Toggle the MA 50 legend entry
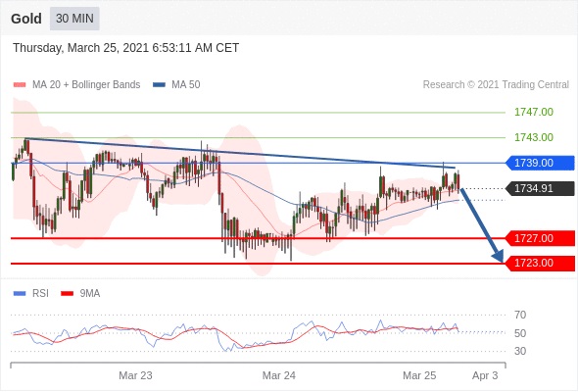The image size is (578, 392). [x=176, y=85]
